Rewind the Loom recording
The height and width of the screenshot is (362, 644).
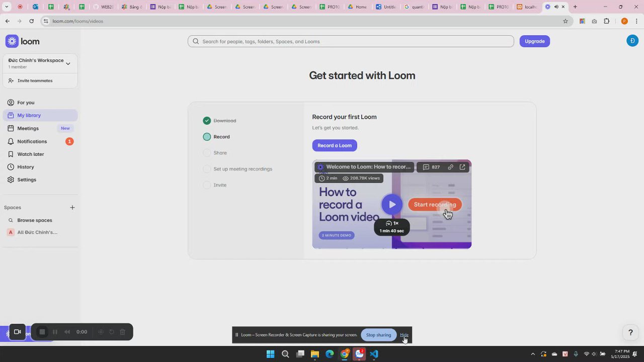pyautogui.click(x=67, y=332)
